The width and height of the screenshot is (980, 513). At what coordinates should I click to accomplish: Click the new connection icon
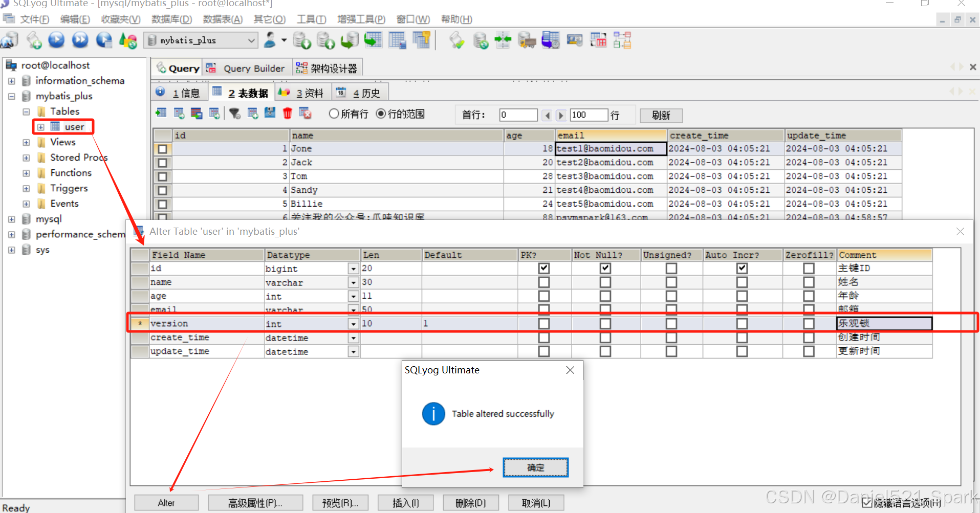coord(10,40)
